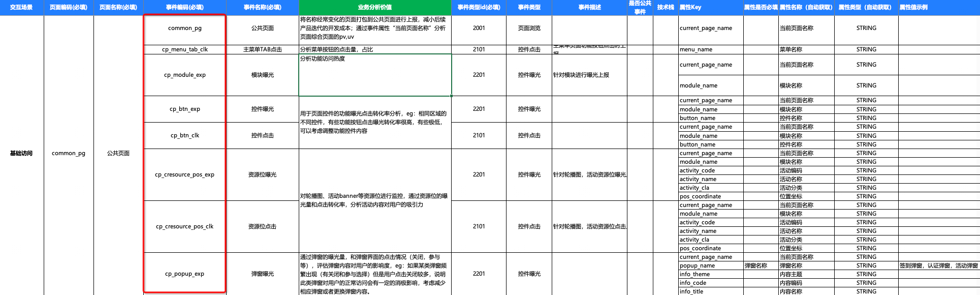Select the 内容编码 attribute name cell

(x=806, y=283)
